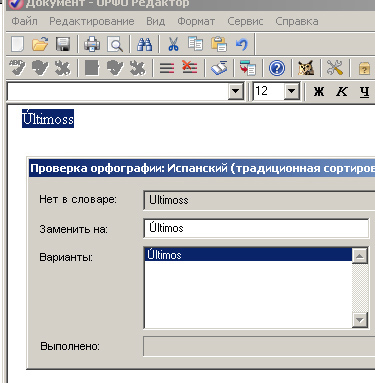375x383 pixels.
Task: Click the Заменить на input field
Action: click(x=256, y=228)
